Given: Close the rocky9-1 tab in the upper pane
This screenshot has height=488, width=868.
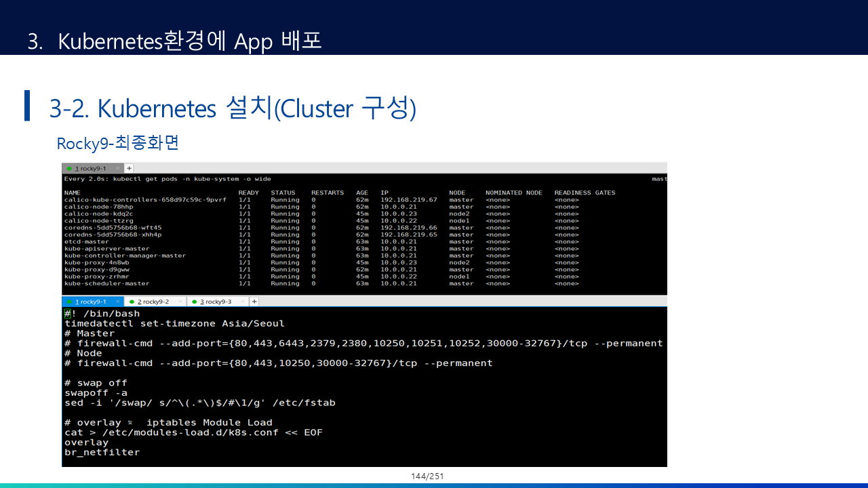Looking at the screenshot, I should click(117, 168).
